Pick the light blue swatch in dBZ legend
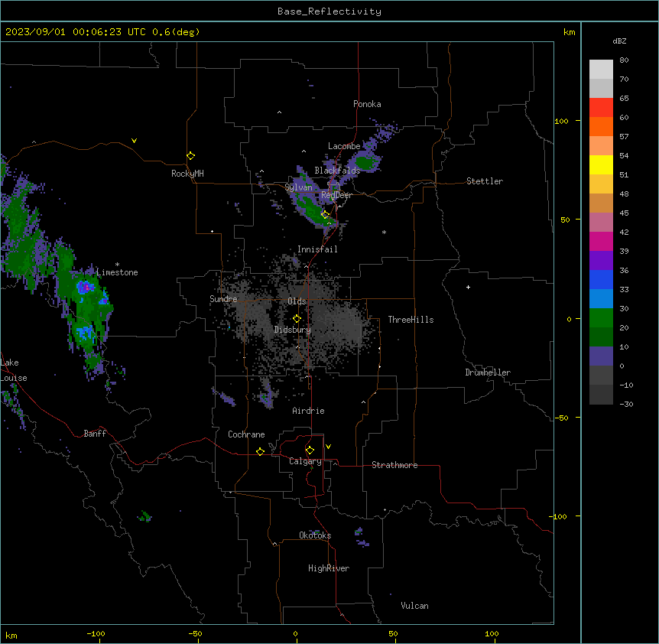 601,299
